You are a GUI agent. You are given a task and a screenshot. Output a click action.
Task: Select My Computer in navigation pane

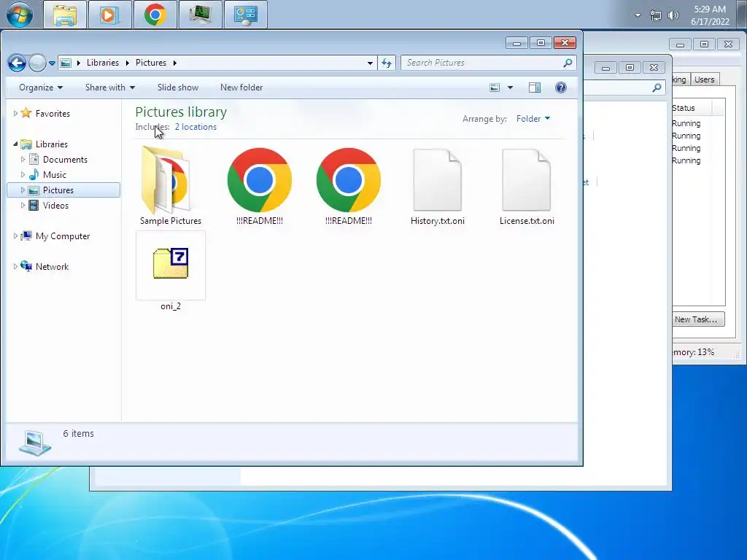pyautogui.click(x=63, y=236)
